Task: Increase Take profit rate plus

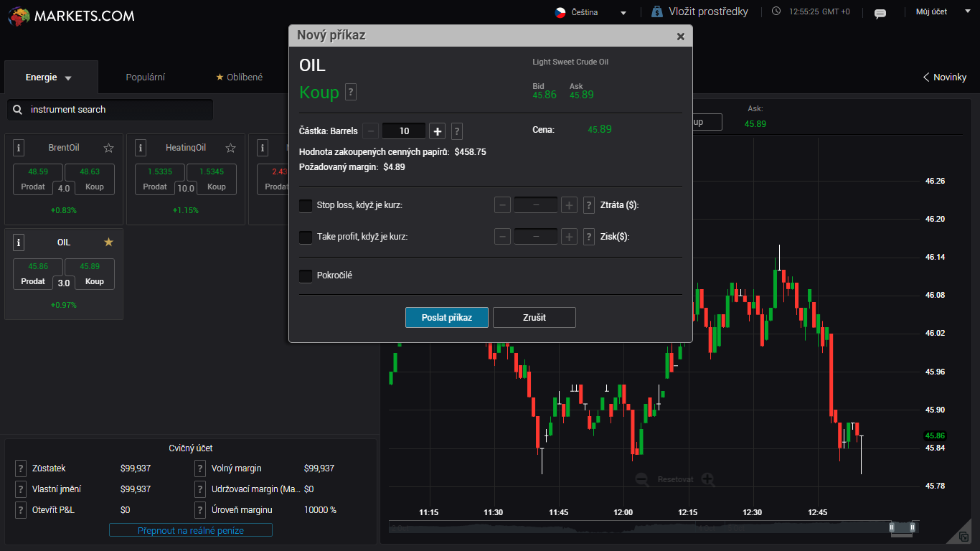Action: pyautogui.click(x=569, y=237)
